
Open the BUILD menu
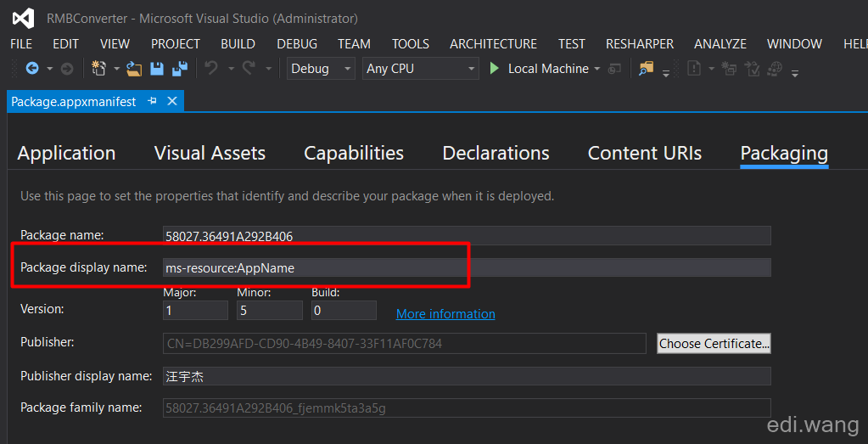[x=238, y=44]
